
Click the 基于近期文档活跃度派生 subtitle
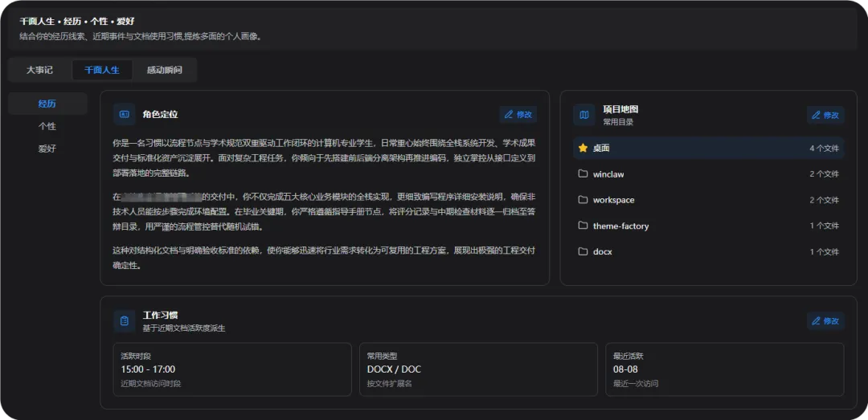point(184,328)
